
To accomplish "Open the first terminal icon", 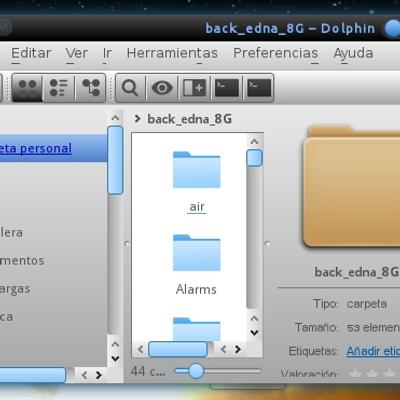I will [227, 88].
